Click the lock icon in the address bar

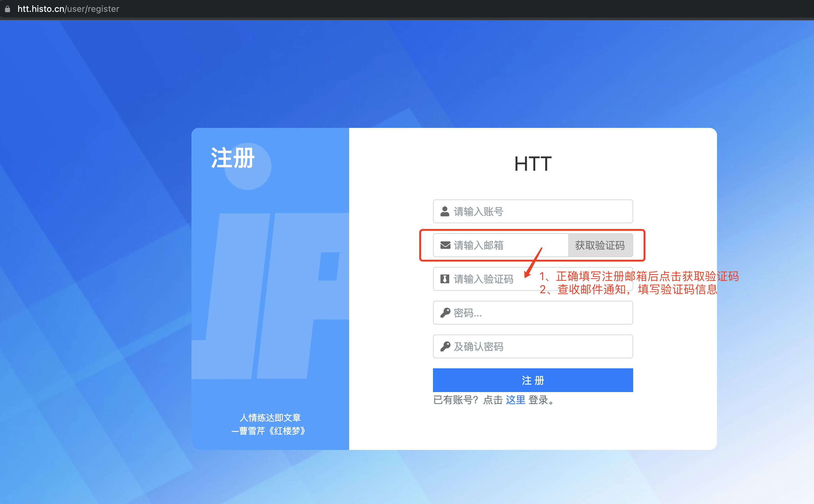7,9
